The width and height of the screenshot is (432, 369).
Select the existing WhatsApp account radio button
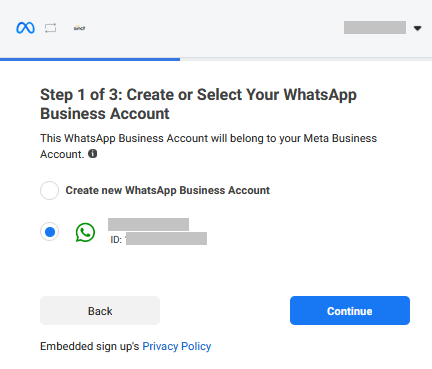tap(50, 232)
